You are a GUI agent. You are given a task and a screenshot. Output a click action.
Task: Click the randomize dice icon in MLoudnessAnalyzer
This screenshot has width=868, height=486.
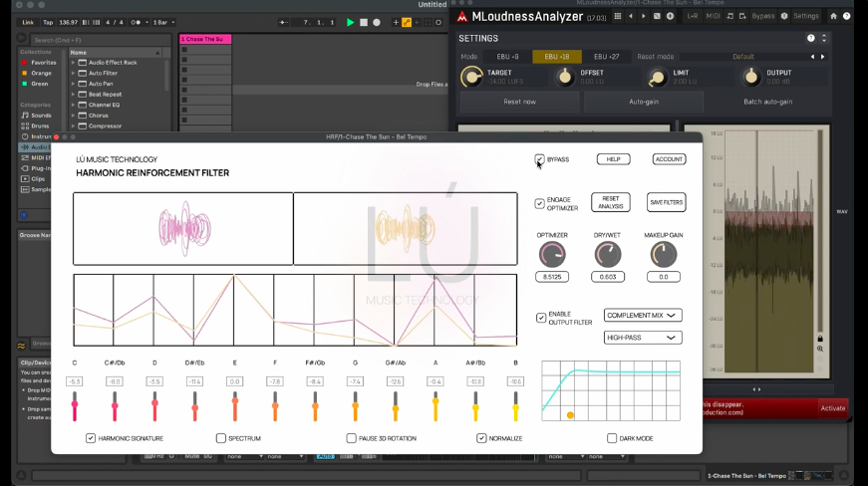pos(657,17)
